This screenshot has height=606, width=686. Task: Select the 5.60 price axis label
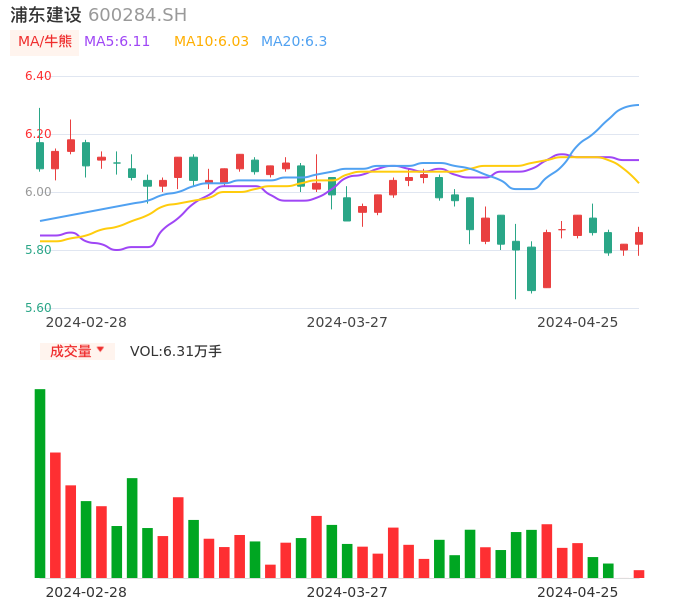(38, 308)
